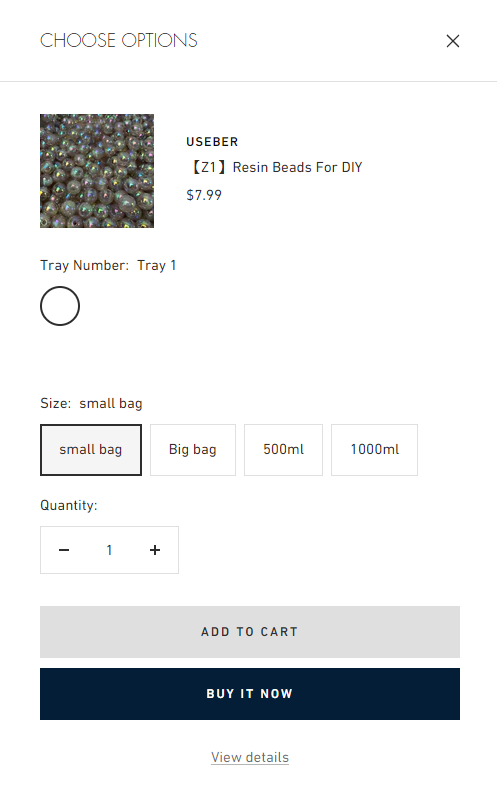Click the Tray Number label
The height and width of the screenshot is (810, 497).
point(85,266)
